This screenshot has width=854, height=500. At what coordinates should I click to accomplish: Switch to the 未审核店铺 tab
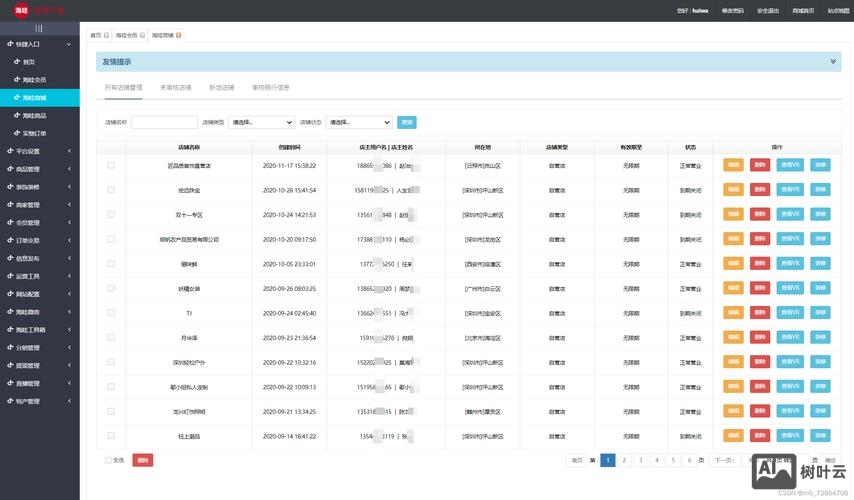175,88
